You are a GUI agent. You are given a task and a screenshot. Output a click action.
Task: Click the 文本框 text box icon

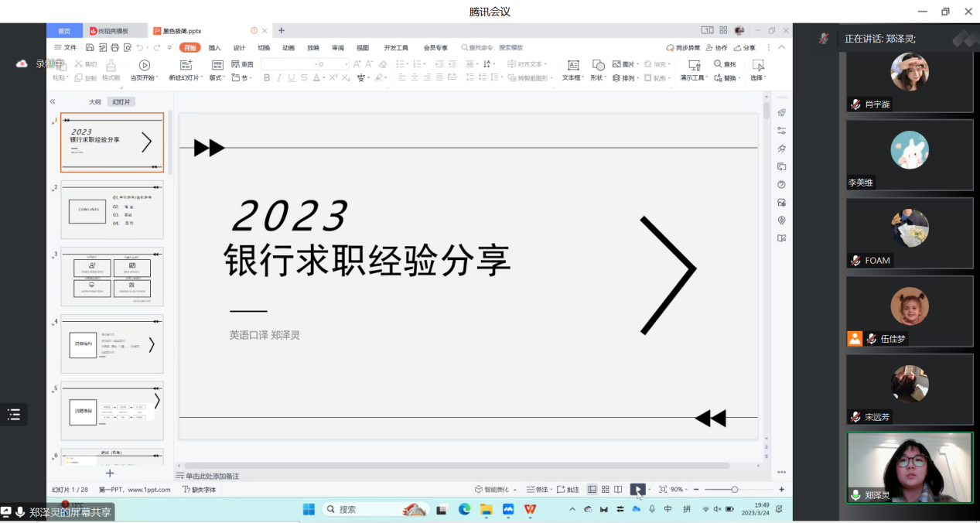[x=572, y=65]
